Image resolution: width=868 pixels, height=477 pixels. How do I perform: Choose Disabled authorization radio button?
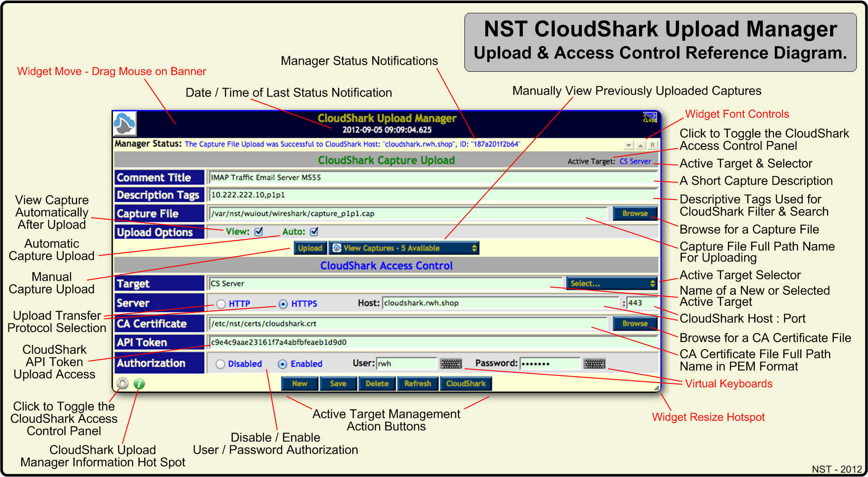[220, 364]
